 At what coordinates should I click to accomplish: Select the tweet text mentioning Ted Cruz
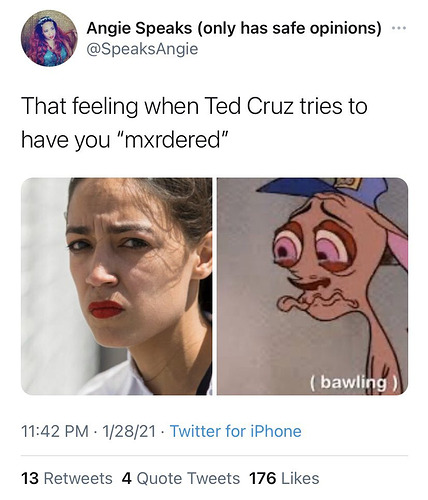click(194, 123)
